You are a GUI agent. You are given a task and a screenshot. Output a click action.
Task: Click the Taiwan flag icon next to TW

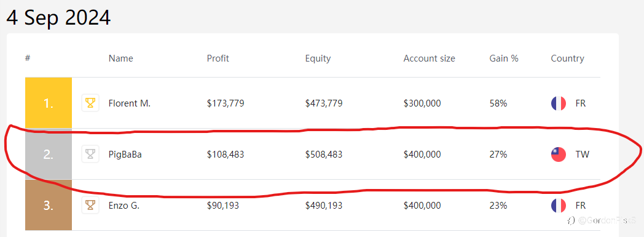(559, 155)
